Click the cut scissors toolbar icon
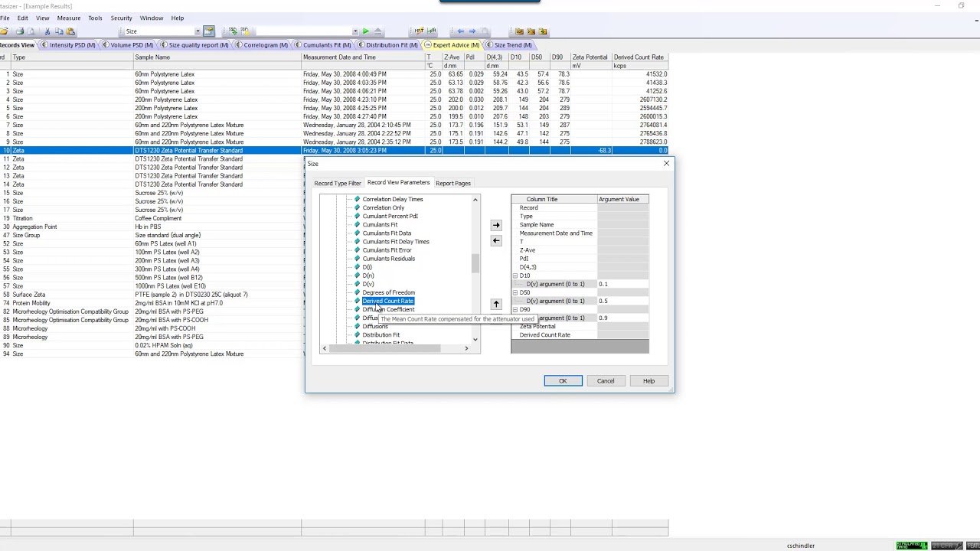This screenshot has width=980, height=551. click(x=47, y=31)
